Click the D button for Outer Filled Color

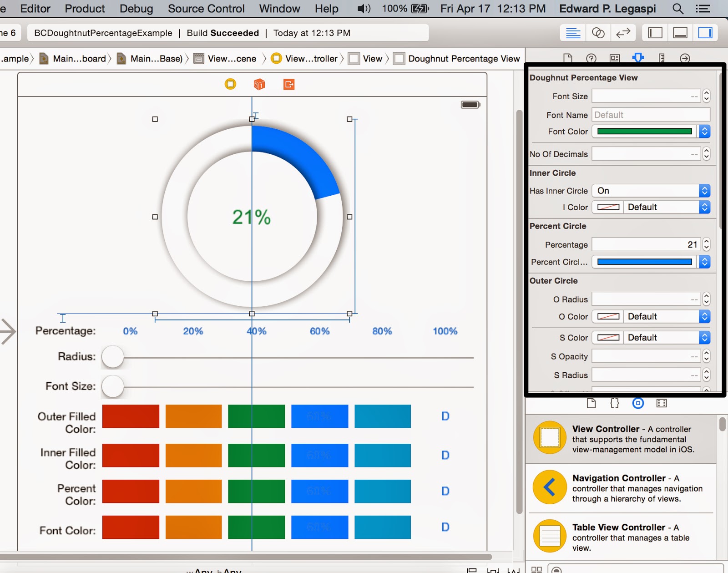coord(445,416)
